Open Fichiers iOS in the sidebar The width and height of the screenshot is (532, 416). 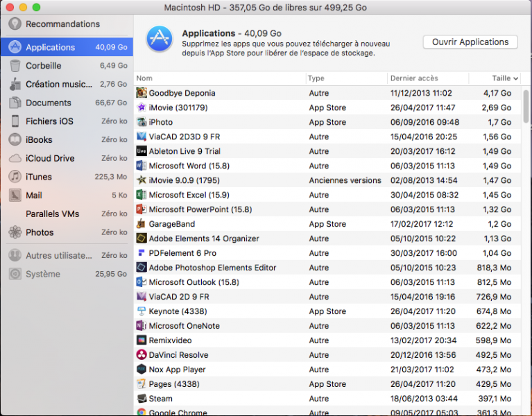coord(67,121)
